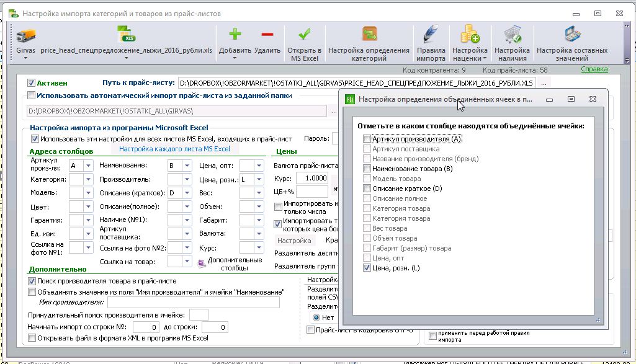Open Гарантия column dropdown
The width and height of the screenshot is (636, 364).
point(88,220)
